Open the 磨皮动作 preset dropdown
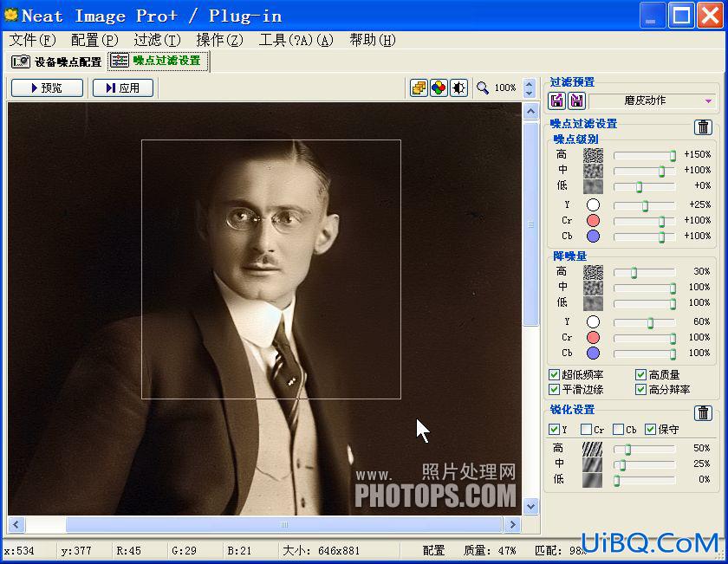 [x=652, y=100]
